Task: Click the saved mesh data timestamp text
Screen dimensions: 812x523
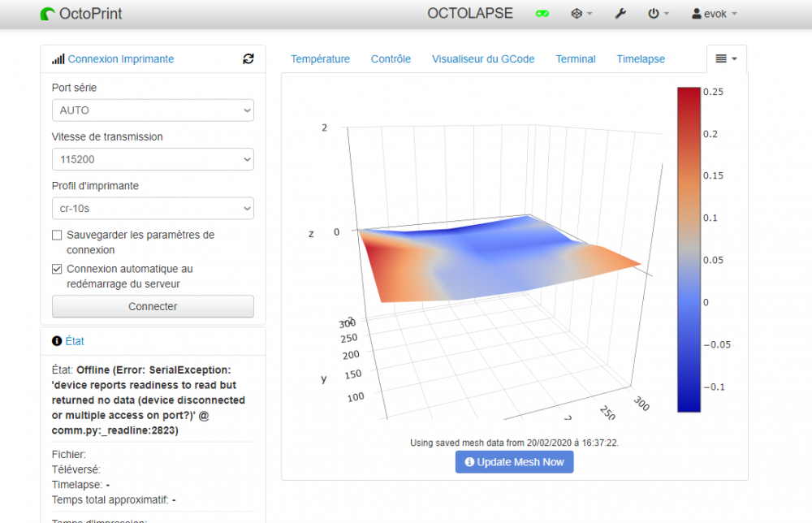Action: pyautogui.click(x=514, y=443)
